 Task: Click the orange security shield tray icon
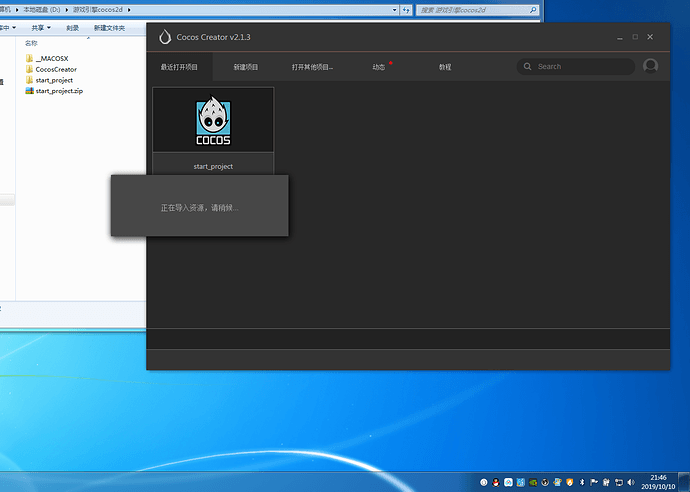(x=569, y=482)
